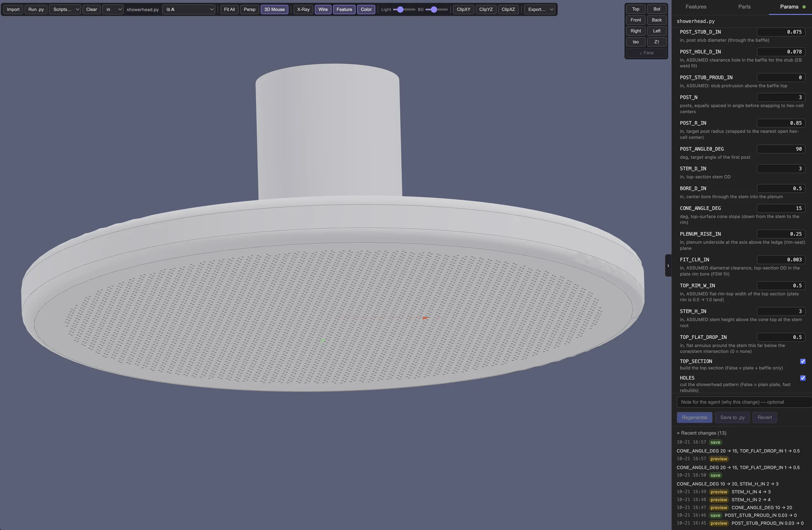Click the Import button
This screenshot has width=812, height=530.
coord(13,10)
